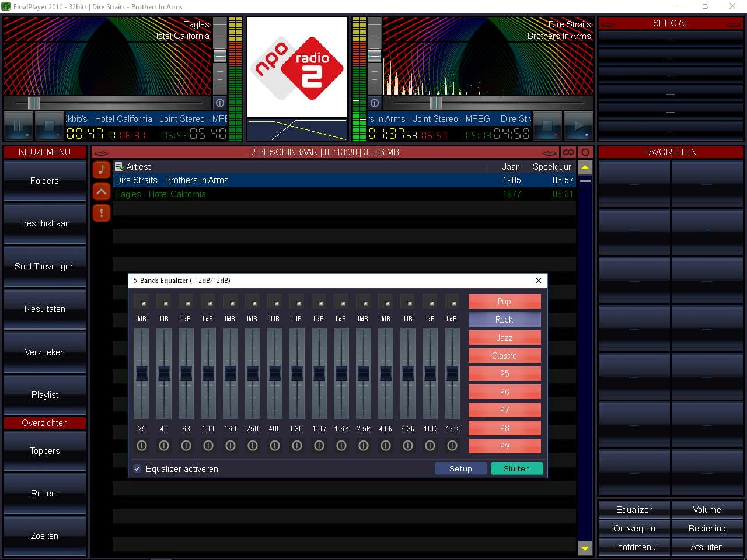Stop the right deck Brothers In Arms

pos(547,126)
